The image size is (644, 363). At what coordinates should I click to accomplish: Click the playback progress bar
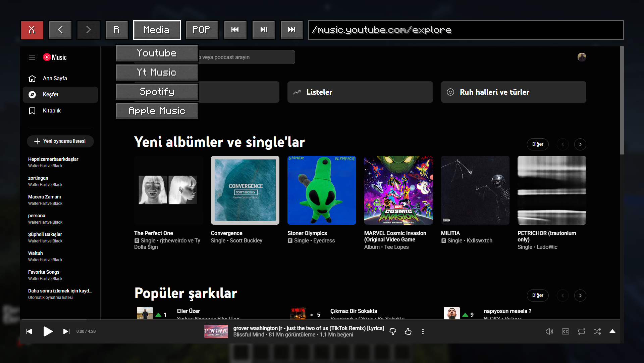tap(320, 320)
